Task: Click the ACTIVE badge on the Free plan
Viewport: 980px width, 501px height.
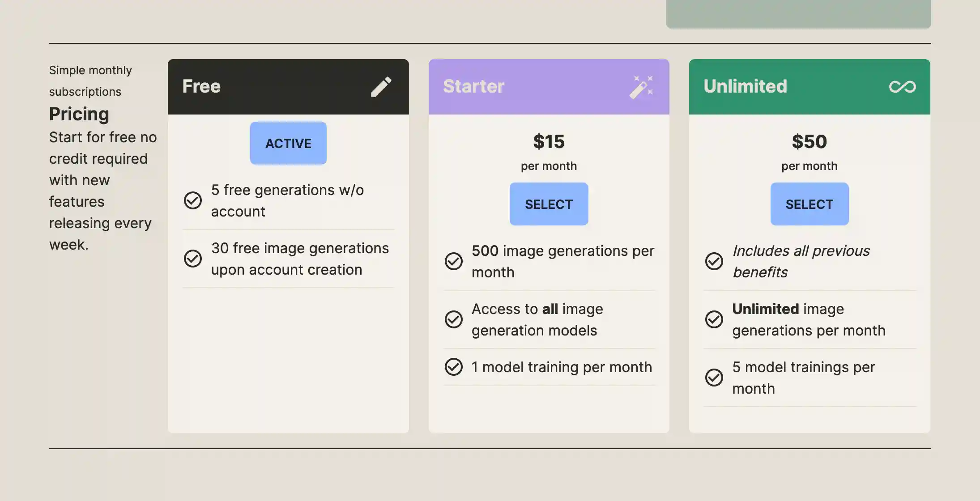Action: 288,143
